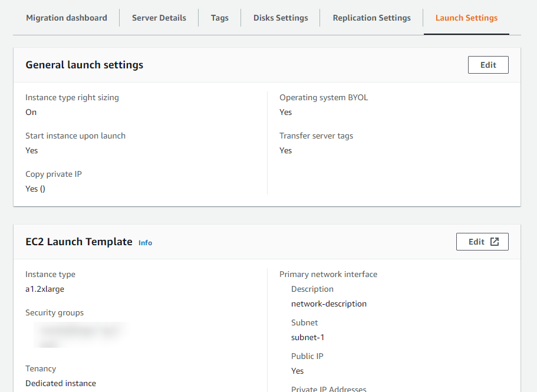537x392 pixels.
Task: Click the Instance type label in EC2 template
Action: pos(50,275)
